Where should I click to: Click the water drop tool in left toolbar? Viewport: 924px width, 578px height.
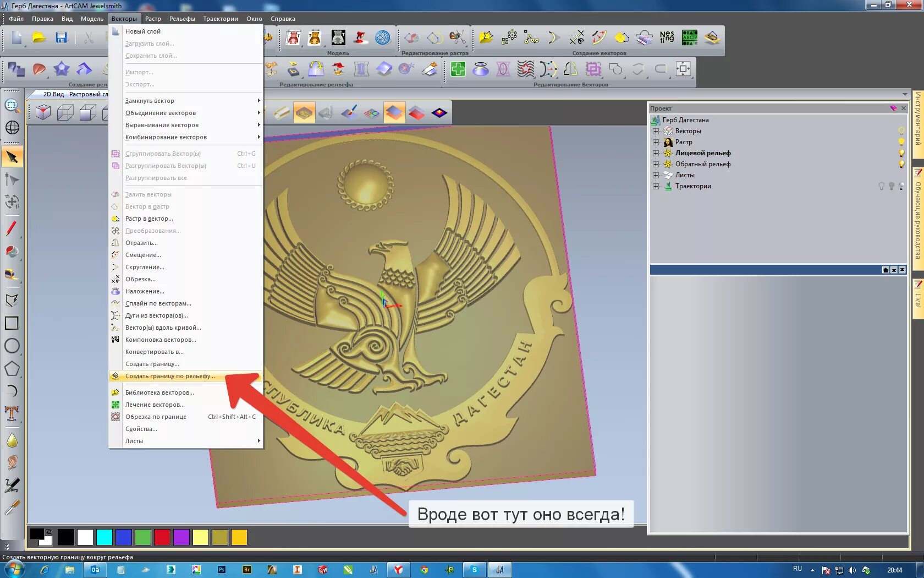12,440
